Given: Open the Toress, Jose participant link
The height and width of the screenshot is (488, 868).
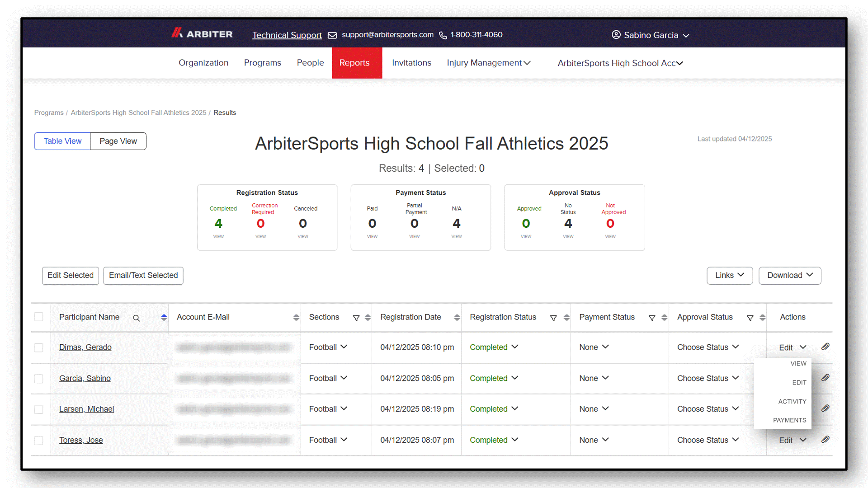Looking at the screenshot, I should [x=81, y=440].
